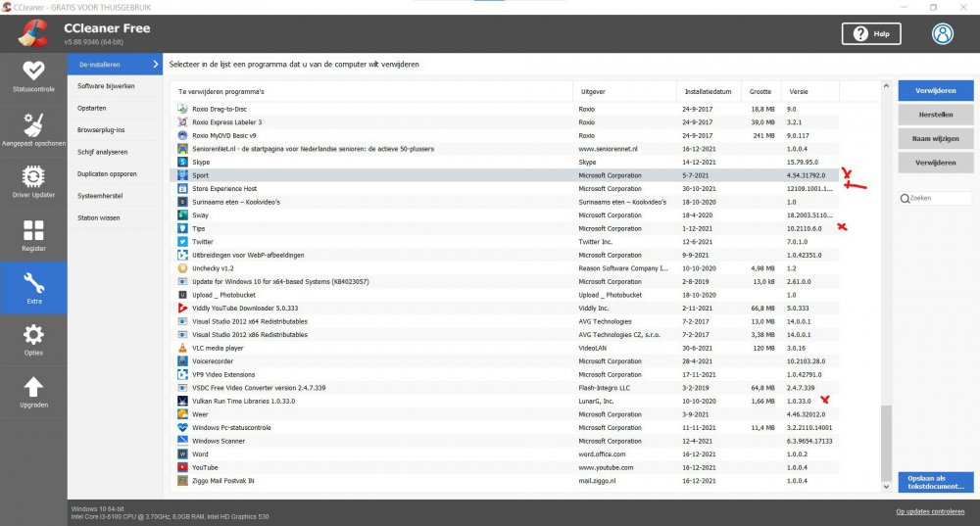Sort by Installatiedatum column header

pyautogui.click(x=709, y=91)
